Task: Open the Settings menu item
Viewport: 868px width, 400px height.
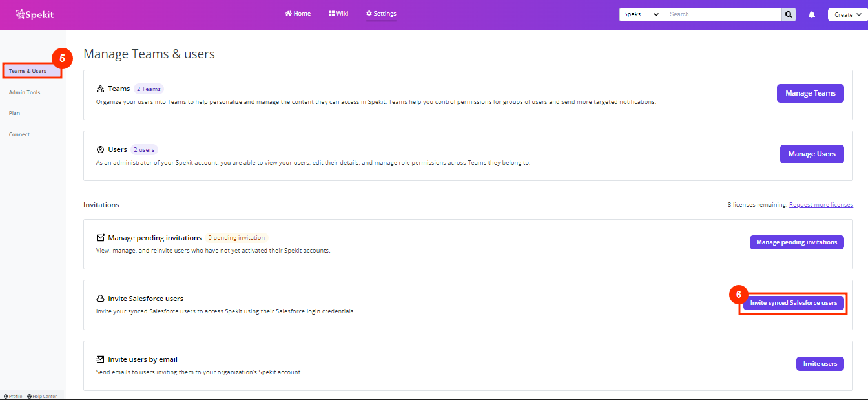Action: (x=381, y=14)
